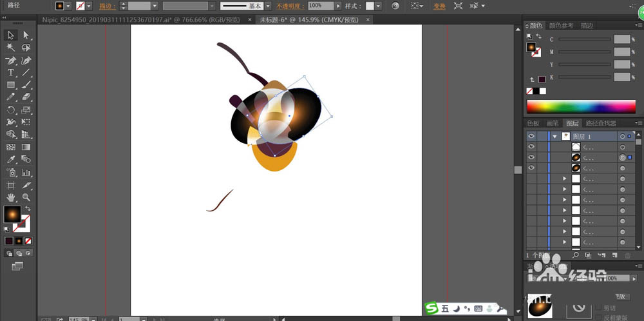Select the Rectangle tool
Image resolution: width=644 pixels, height=321 pixels.
(11, 85)
